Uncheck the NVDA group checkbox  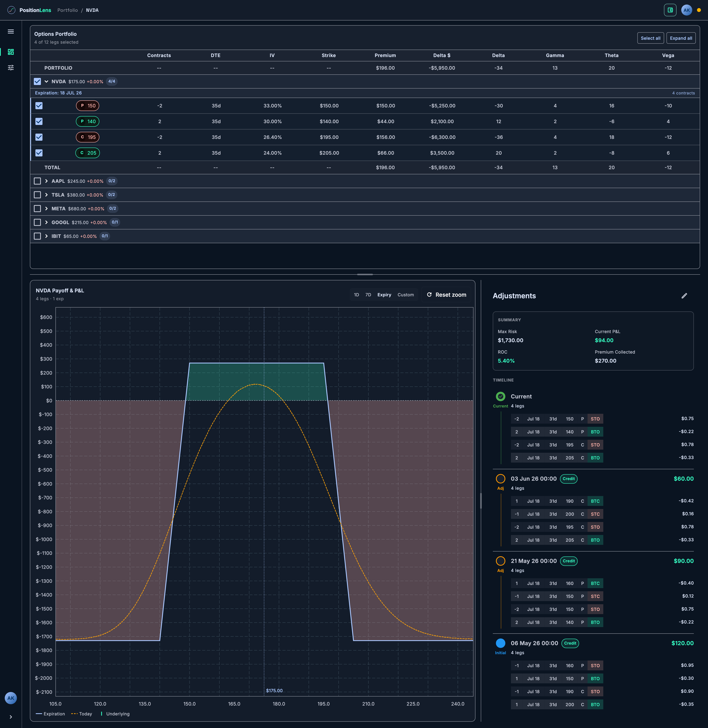pos(37,81)
